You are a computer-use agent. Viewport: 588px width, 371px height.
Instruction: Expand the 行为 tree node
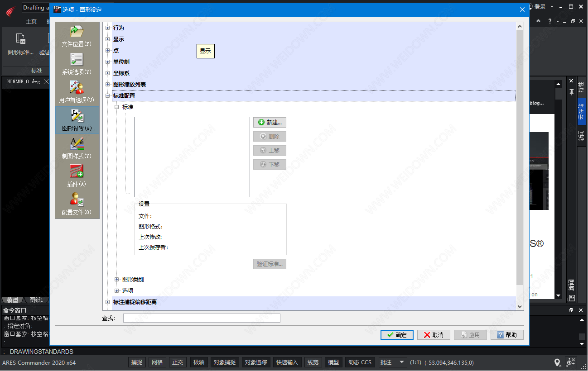[108, 28]
